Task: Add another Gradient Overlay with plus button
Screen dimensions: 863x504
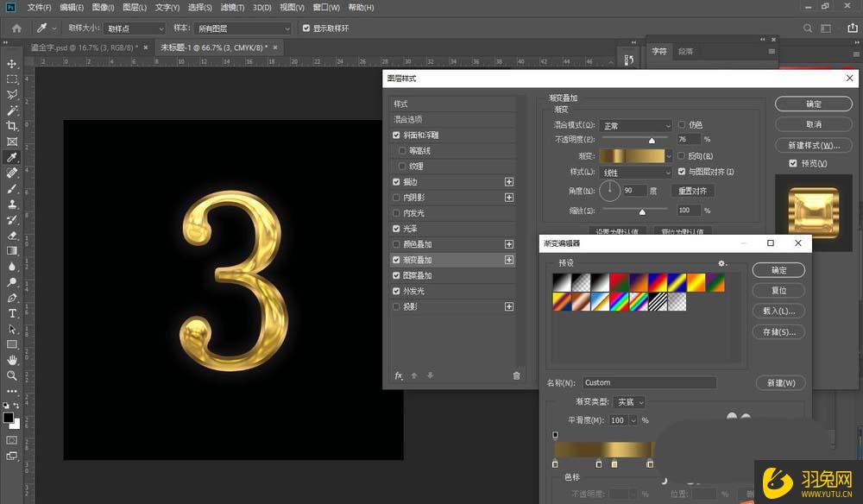Action: 509,260
